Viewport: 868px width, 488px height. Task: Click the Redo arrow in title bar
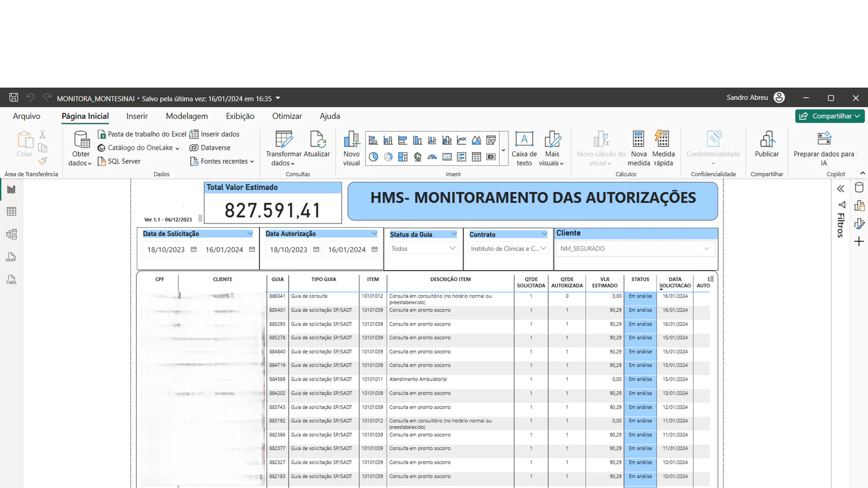[x=47, y=98]
